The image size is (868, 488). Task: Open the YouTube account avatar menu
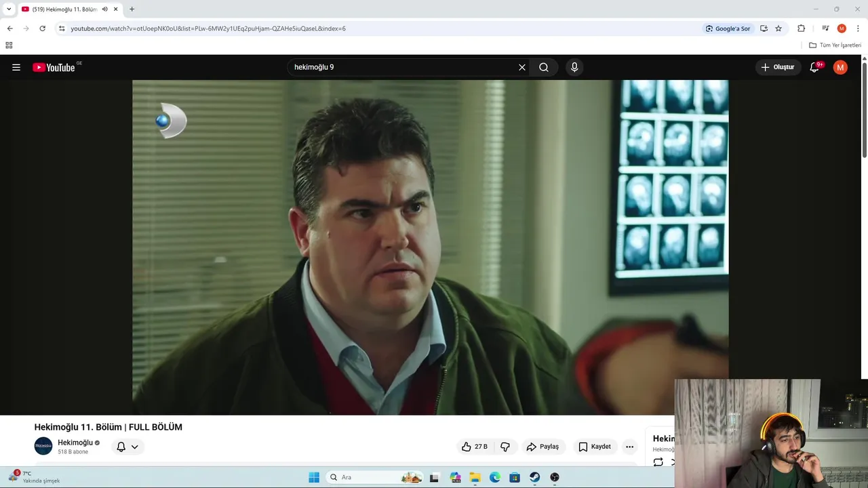pyautogui.click(x=840, y=67)
